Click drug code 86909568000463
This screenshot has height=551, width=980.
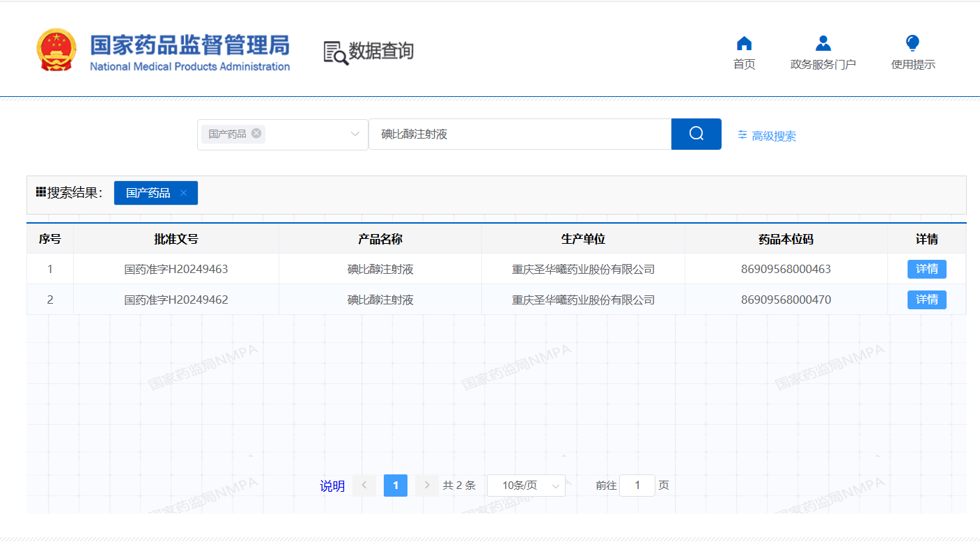(786, 269)
